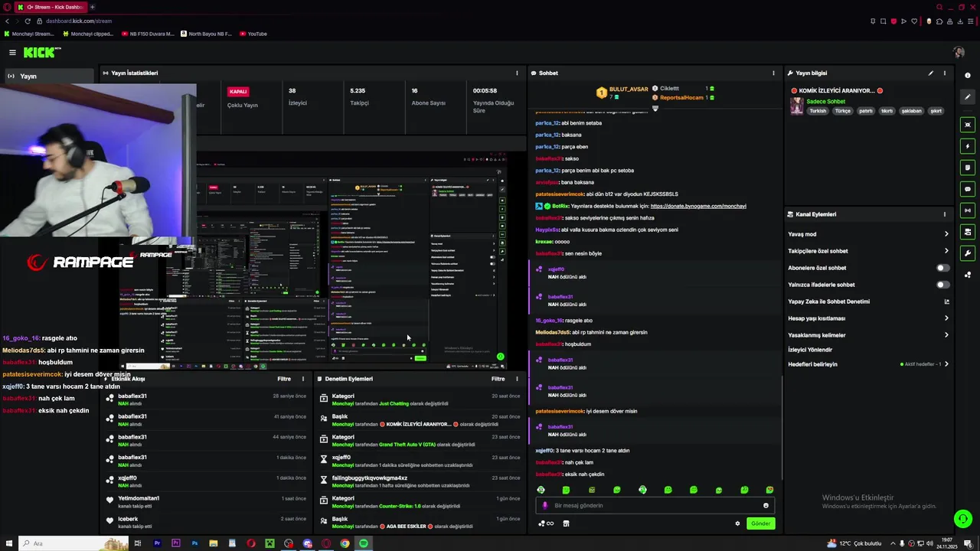The height and width of the screenshot is (551, 980).
Task: Open chat settings gear icon
Action: tap(737, 523)
